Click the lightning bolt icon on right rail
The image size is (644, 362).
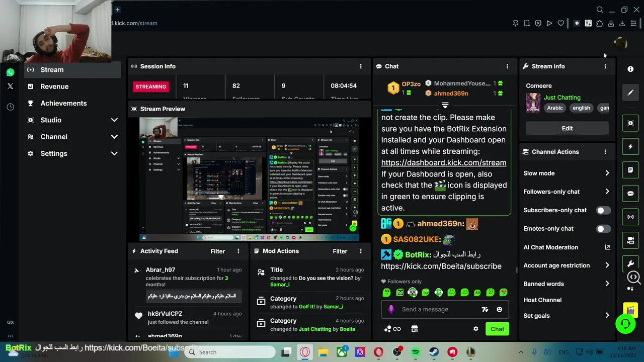630,147
